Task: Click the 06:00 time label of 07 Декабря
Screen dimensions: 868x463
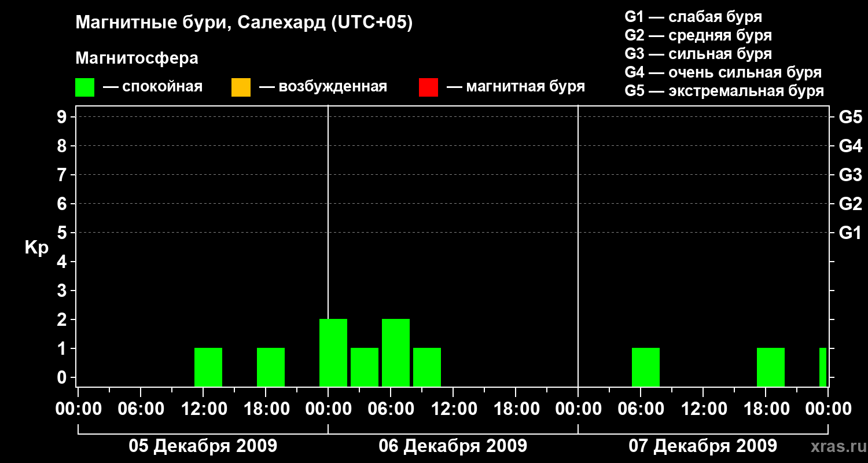Action: [x=641, y=409]
